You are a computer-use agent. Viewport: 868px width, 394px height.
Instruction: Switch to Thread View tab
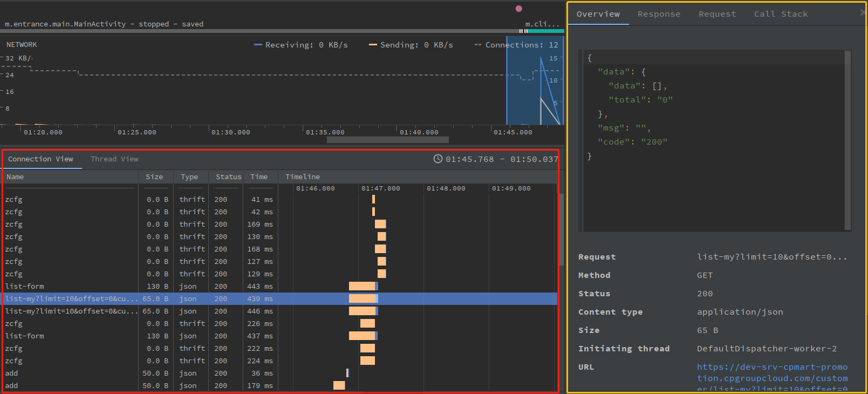(x=114, y=159)
